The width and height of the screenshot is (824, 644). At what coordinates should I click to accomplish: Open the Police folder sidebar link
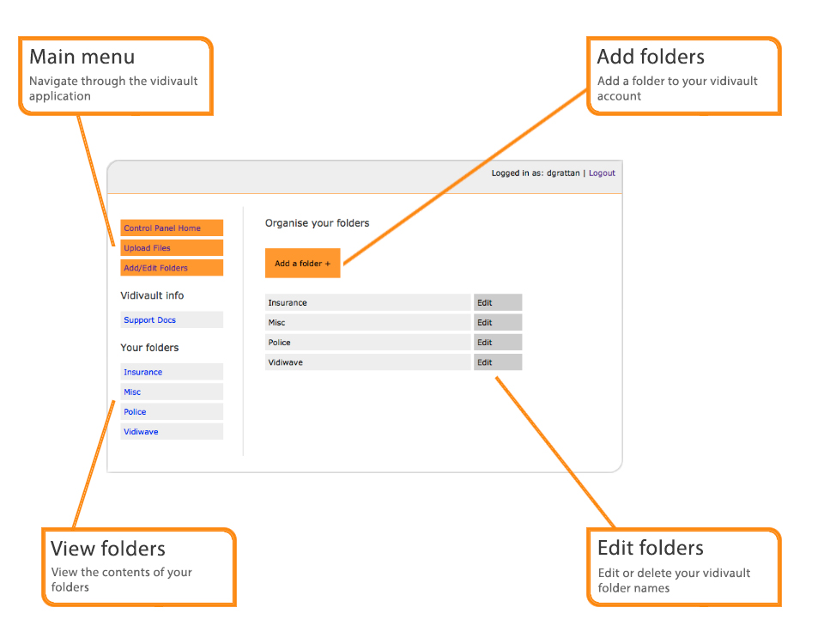[x=136, y=412]
